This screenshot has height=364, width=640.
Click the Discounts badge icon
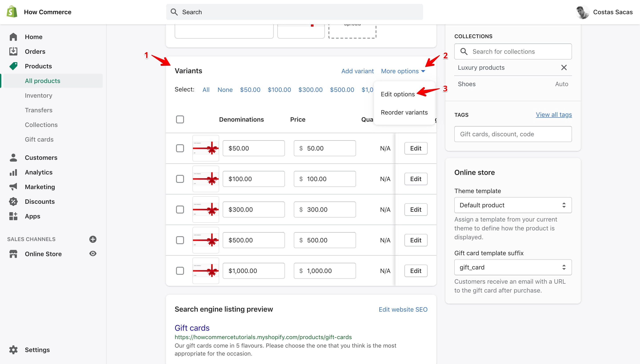click(x=13, y=202)
